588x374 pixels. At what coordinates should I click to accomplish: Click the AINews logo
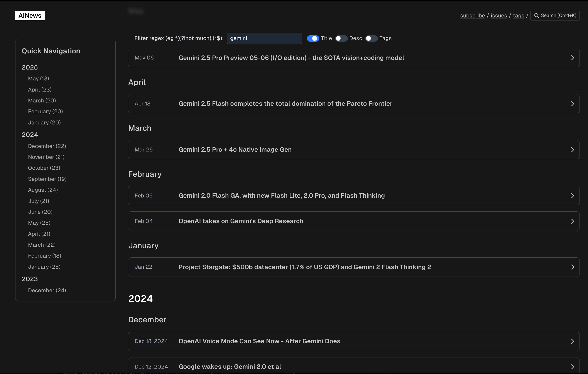click(x=30, y=15)
